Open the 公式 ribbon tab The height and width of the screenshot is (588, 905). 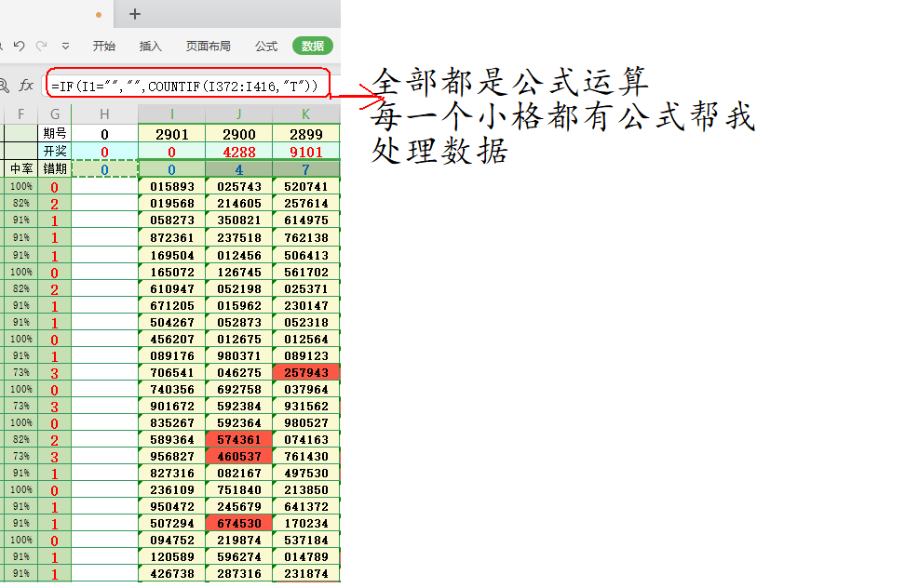point(266,47)
